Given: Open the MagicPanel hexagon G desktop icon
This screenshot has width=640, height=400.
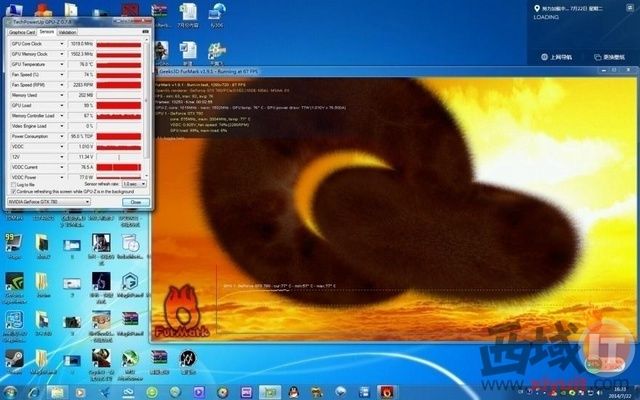Looking at the screenshot, I should [x=130, y=282].
